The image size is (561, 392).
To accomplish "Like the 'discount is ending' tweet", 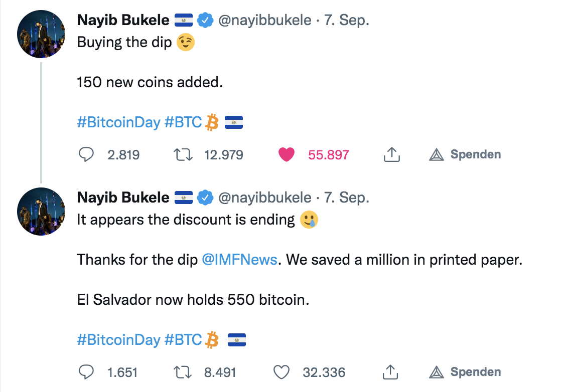I will pos(281,372).
